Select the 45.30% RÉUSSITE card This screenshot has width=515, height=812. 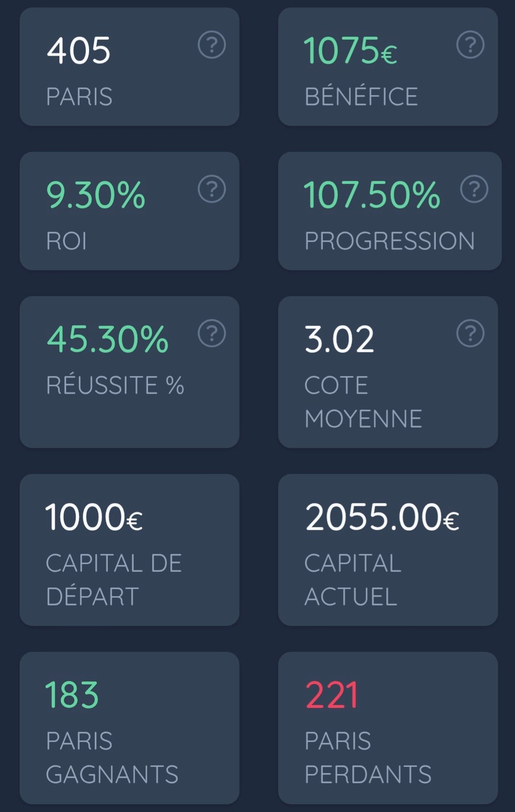tap(129, 372)
